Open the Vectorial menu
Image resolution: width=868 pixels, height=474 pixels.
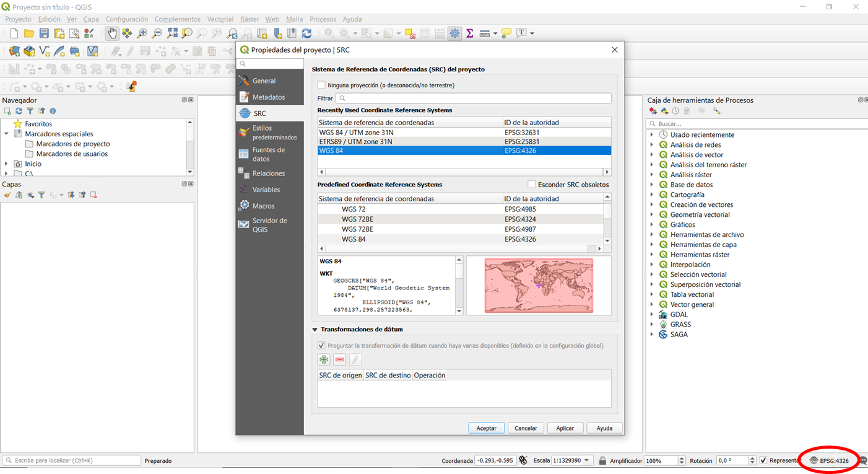pos(220,19)
